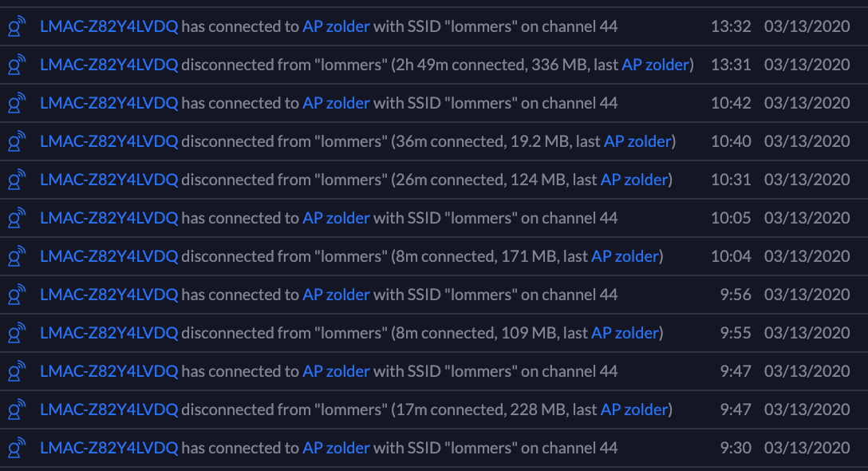868x471 pixels.
Task: Click the 9:55 timestamp in the event list
Action: tap(736, 333)
